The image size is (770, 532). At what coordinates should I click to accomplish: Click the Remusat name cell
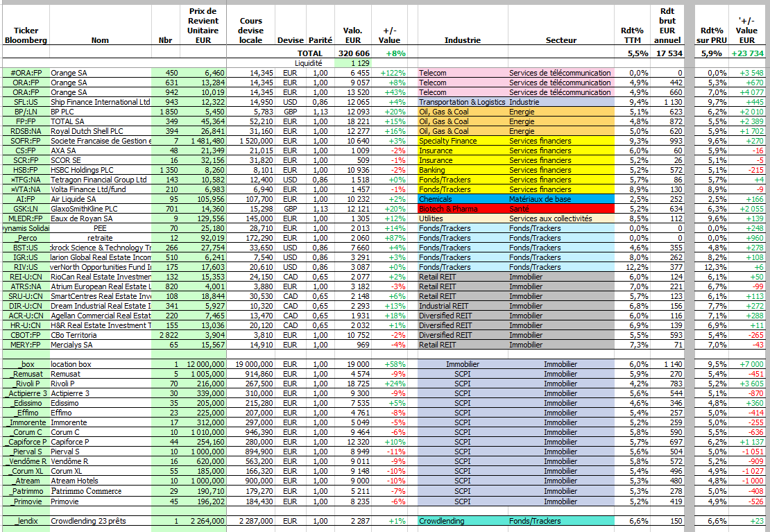[x=101, y=374]
